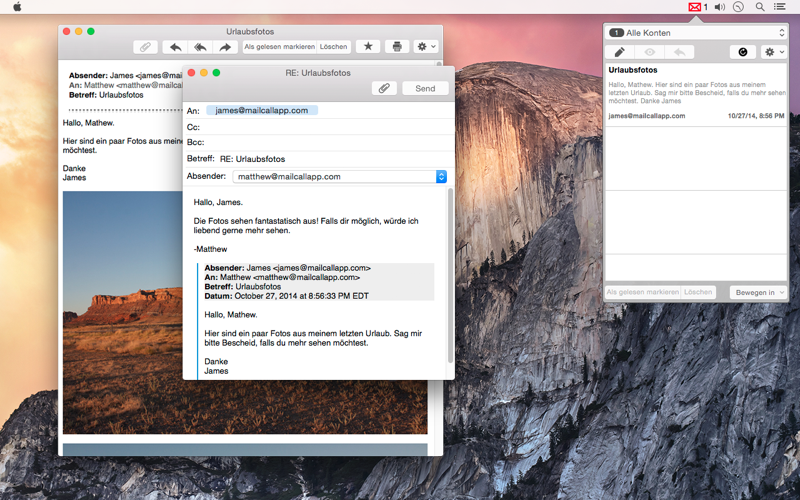Compose new mail with pencil icon
The width and height of the screenshot is (800, 500).
click(x=619, y=52)
